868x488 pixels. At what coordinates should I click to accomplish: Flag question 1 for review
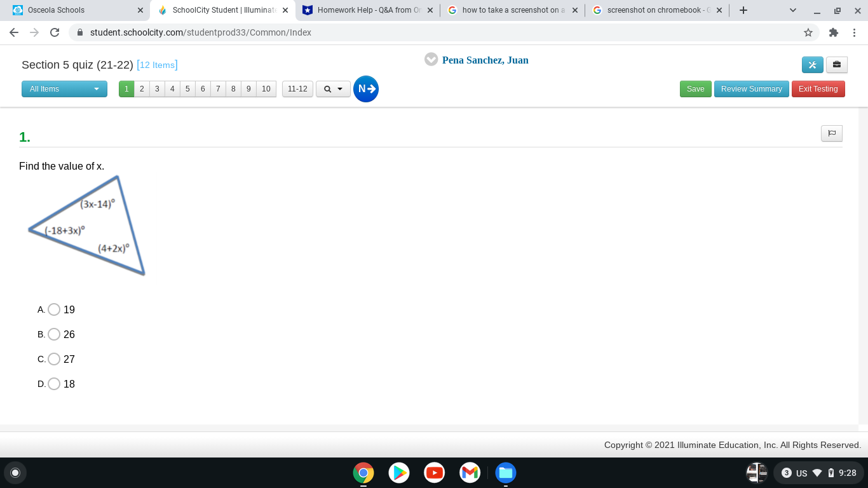point(832,133)
